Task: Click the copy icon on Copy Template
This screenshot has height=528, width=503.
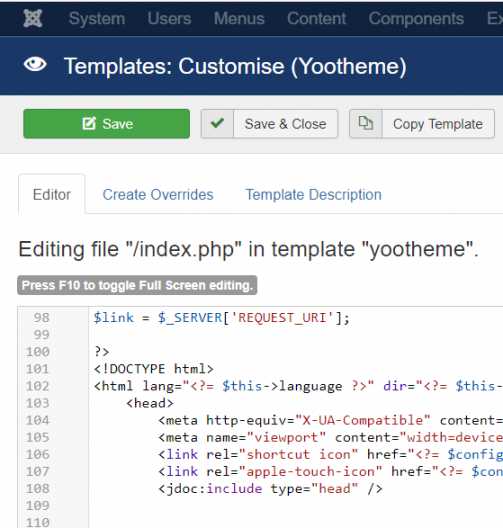Action: (x=366, y=123)
